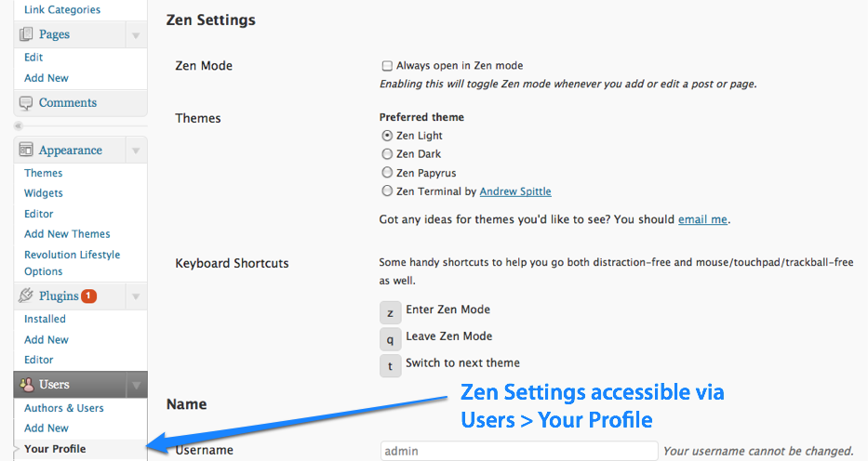The height and width of the screenshot is (461, 868).
Task: Open Authors & Users submenu item
Action: [x=63, y=408]
